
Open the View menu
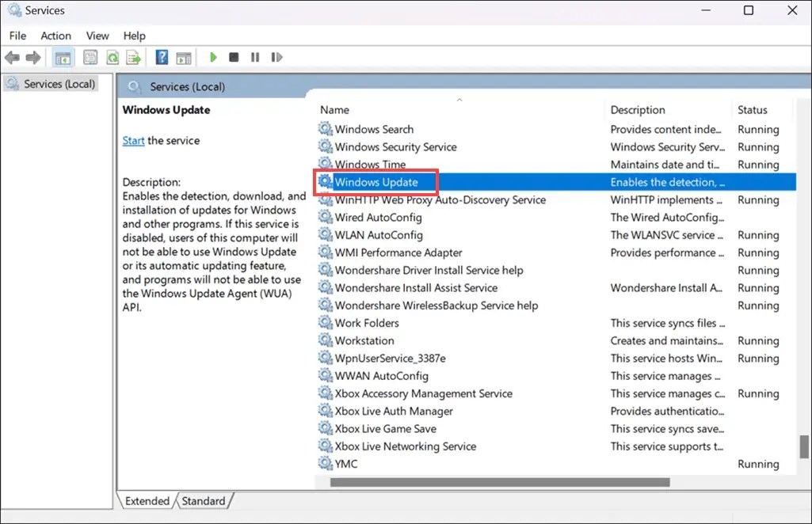97,36
